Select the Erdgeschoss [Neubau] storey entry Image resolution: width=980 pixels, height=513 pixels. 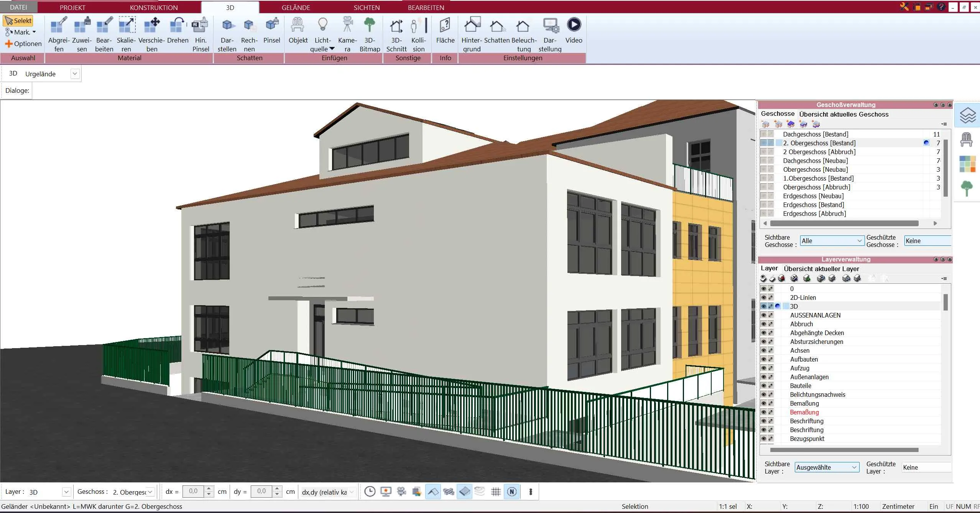coord(813,196)
